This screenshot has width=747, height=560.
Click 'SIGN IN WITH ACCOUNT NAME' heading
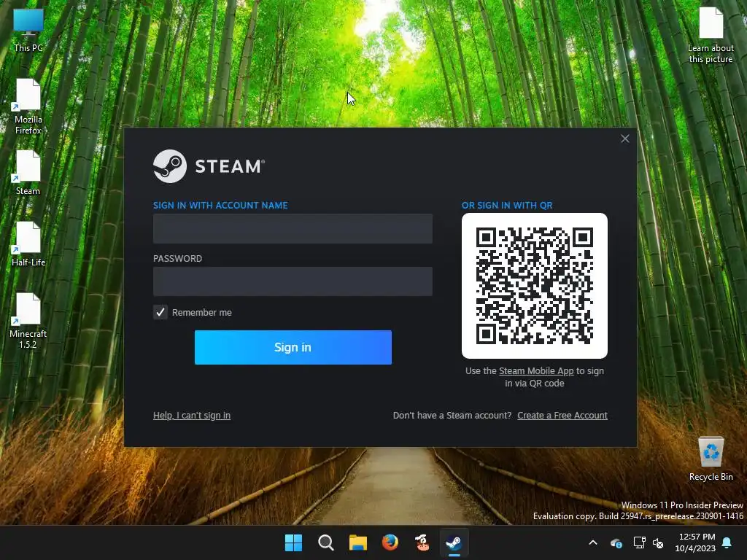(x=220, y=205)
